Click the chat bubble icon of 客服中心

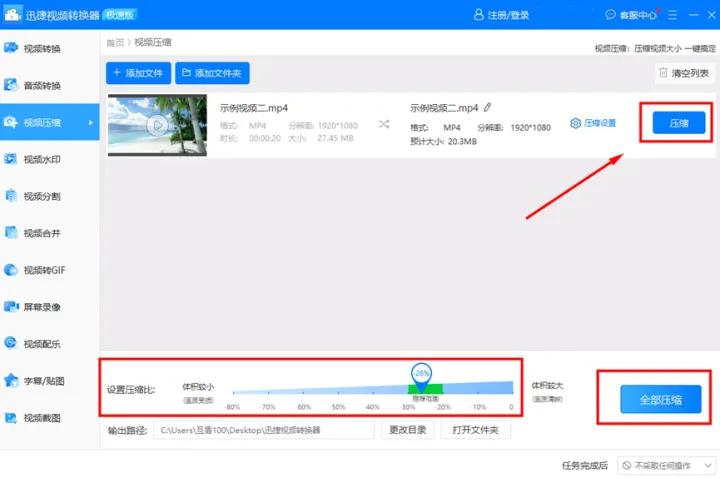point(610,15)
